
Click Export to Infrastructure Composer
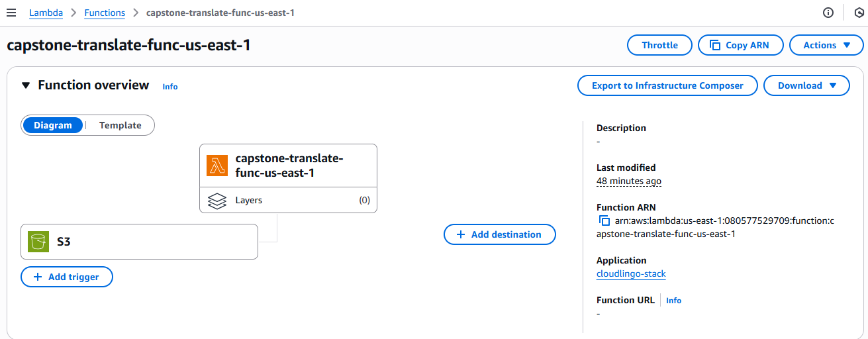point(667,85)
